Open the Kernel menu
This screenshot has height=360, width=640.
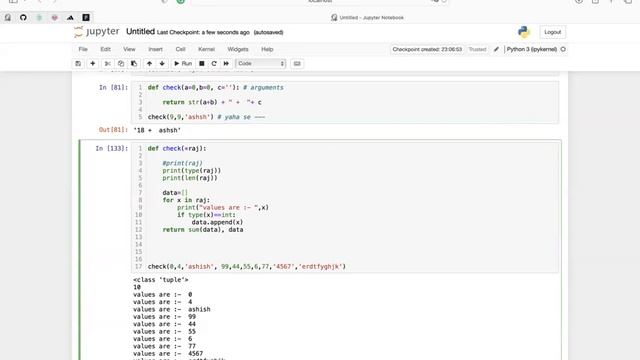coord(206,49)
